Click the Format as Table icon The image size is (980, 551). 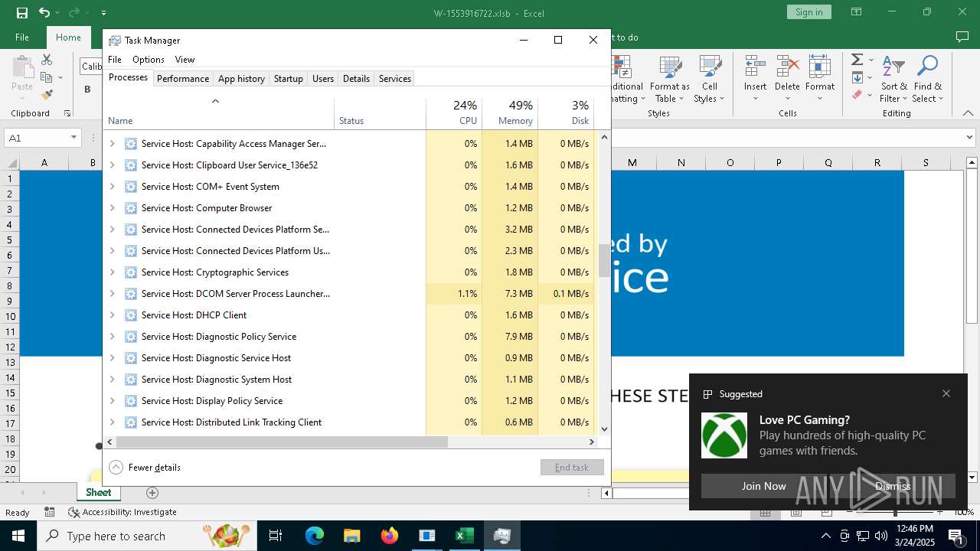point(670,67)
